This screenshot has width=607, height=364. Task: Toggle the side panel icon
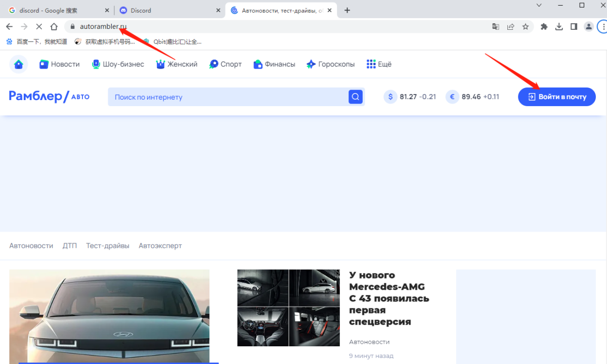(x=574, y=27)
